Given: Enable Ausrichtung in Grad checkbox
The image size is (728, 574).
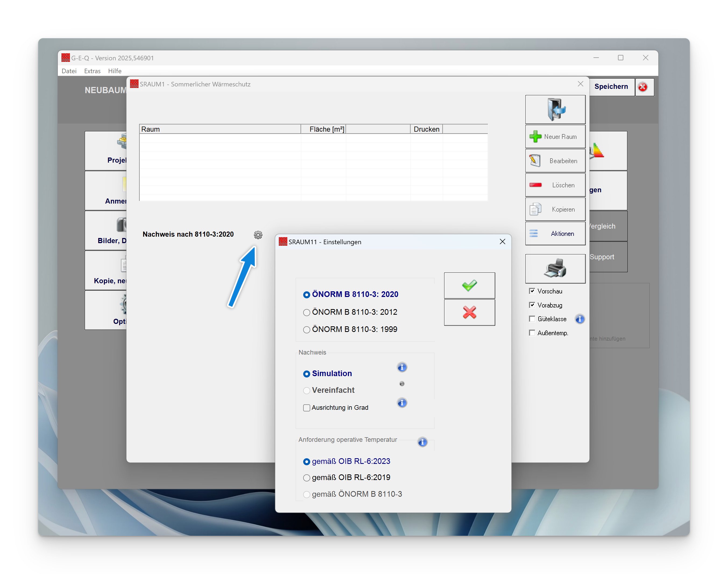Looking at the screenshot, I should click(306, 408).
